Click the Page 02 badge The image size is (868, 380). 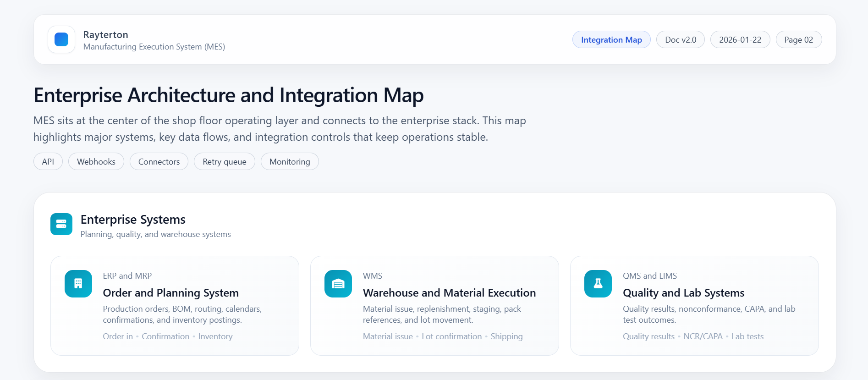click(798, 40)
